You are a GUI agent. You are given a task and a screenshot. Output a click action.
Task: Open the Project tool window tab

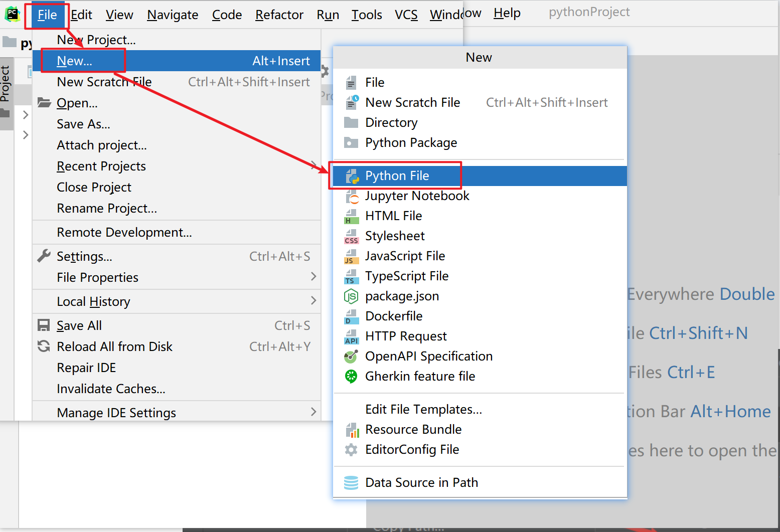point(6,84)
